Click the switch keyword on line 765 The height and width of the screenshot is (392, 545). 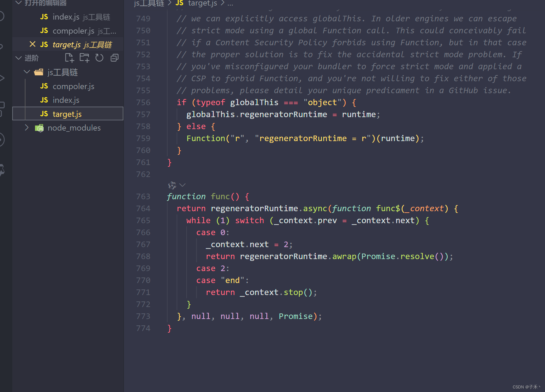249,221
